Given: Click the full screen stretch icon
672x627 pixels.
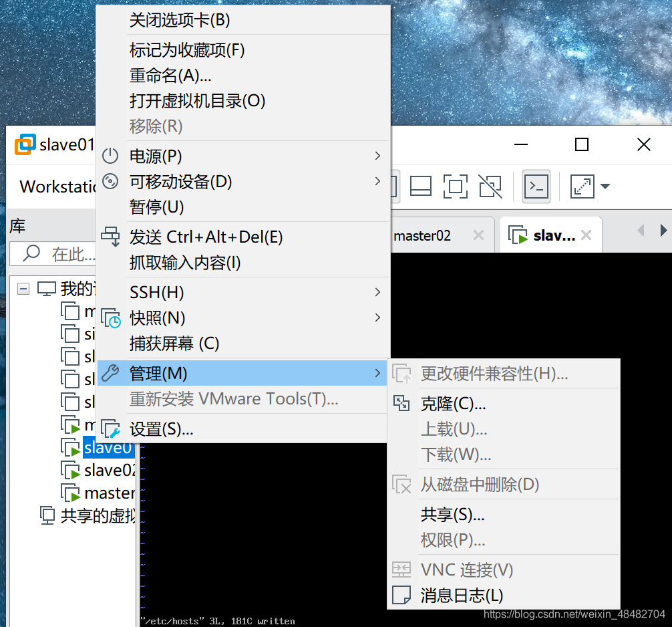Looking at the screenshot, I should point(582,186).
